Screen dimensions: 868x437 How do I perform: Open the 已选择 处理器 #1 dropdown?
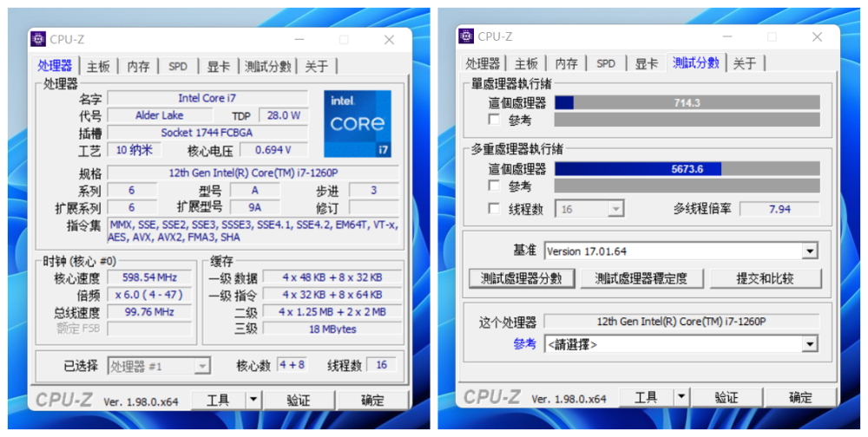158,366
